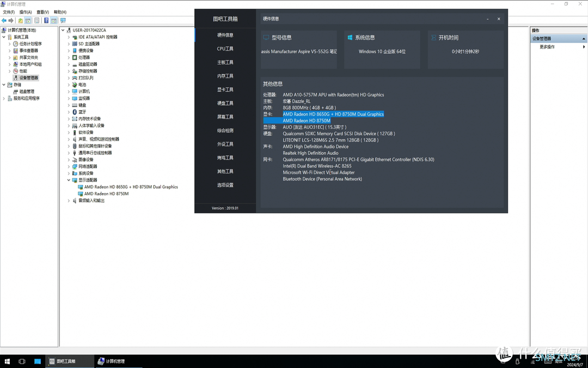Click the 鼠标和其他指针设备 mouse icon

[75, 146]
